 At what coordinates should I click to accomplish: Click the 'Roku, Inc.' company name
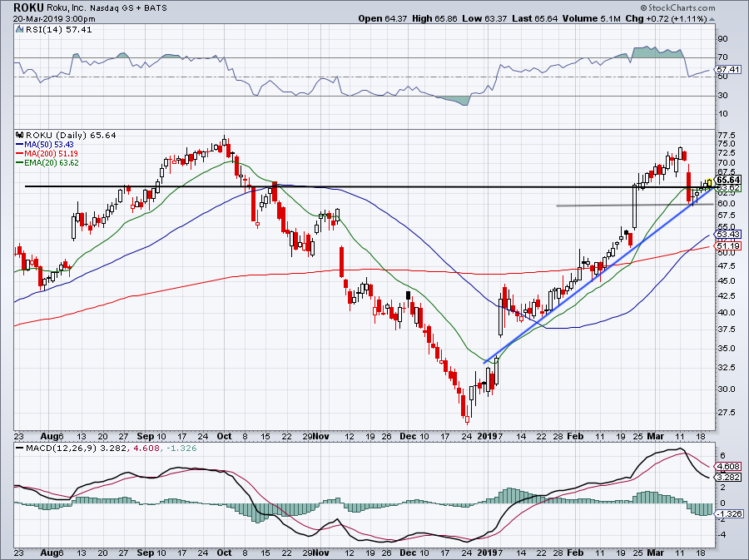[66, 7]
